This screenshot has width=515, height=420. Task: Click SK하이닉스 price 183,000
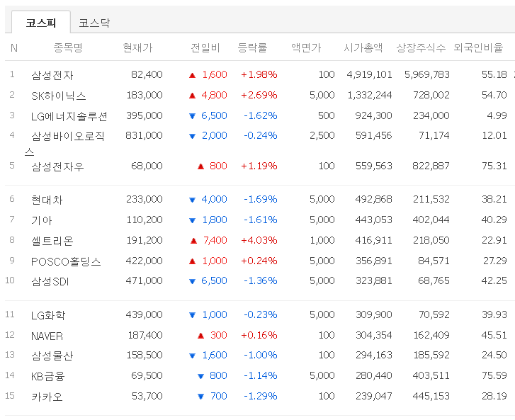[145, 95]
